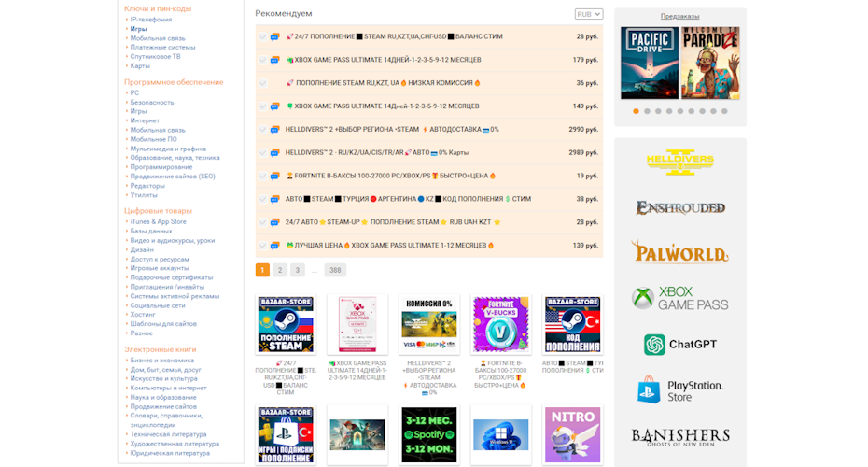
Task: Open Discord Nitro product image
Action: [x=572, y=435]
